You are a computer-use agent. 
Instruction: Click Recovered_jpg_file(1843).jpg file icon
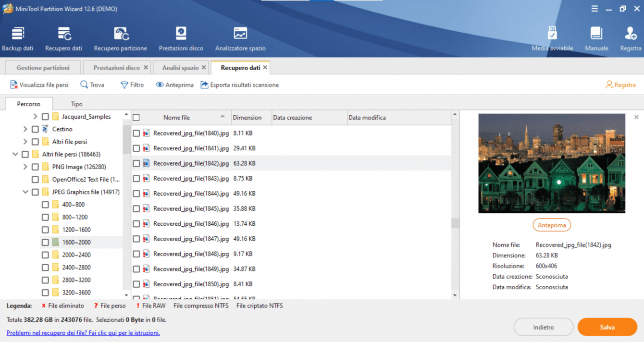click(x=147, y=178)
